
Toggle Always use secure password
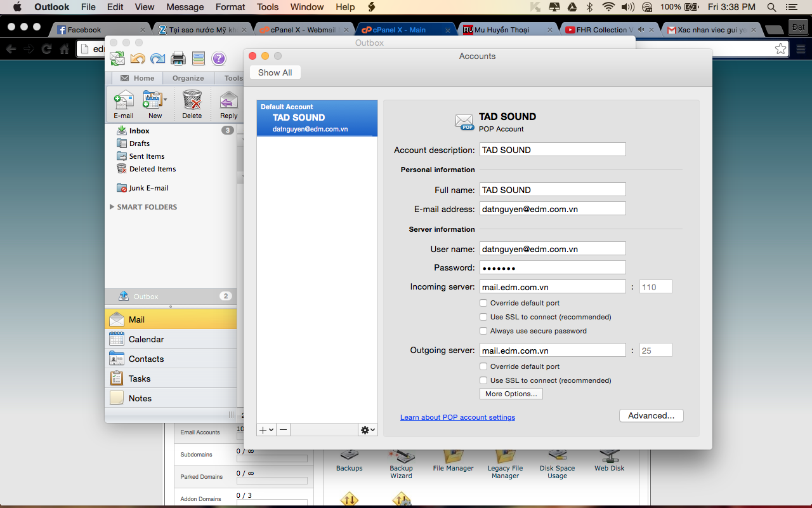coord(483,331)
